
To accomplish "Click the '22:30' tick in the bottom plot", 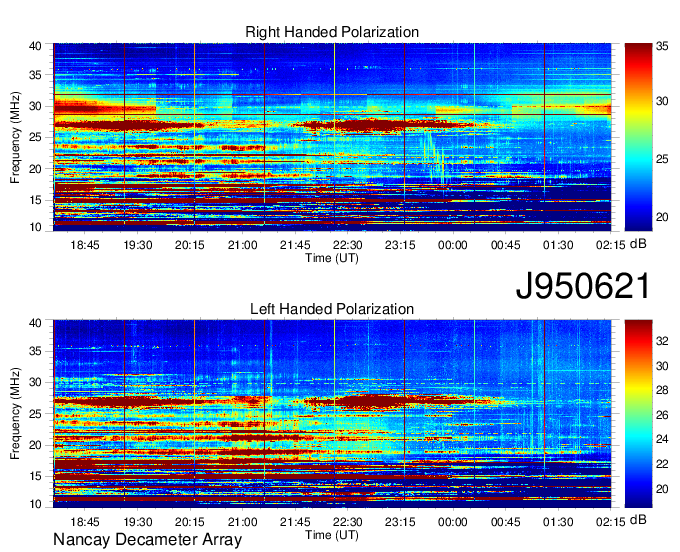I will [347, 522].
